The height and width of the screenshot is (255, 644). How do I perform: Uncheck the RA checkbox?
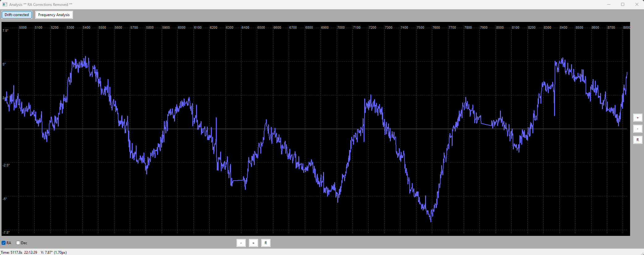(4, 243)
